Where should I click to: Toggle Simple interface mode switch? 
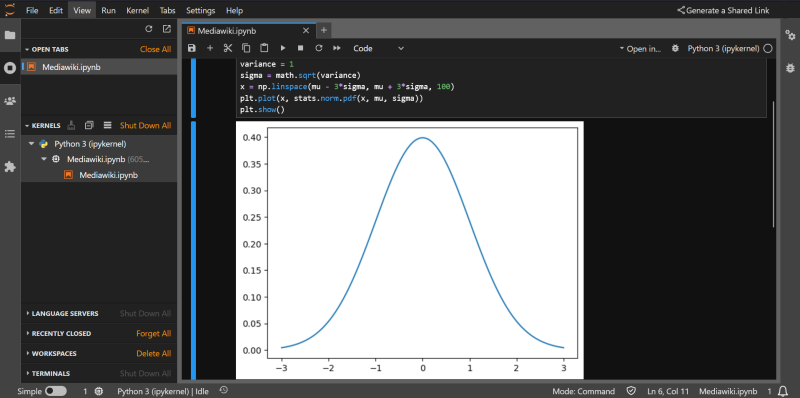pos(56,391)
